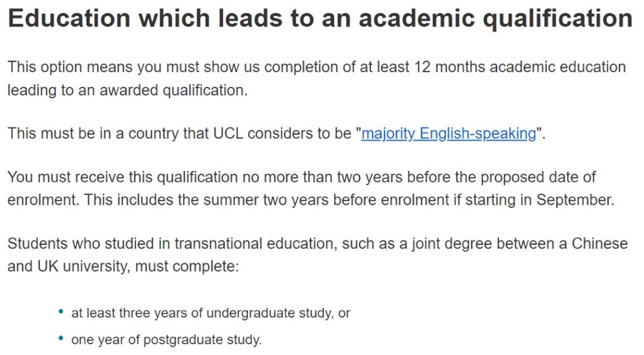
Task: Select the "at least three years" bullet item
Action: (210, 313)
